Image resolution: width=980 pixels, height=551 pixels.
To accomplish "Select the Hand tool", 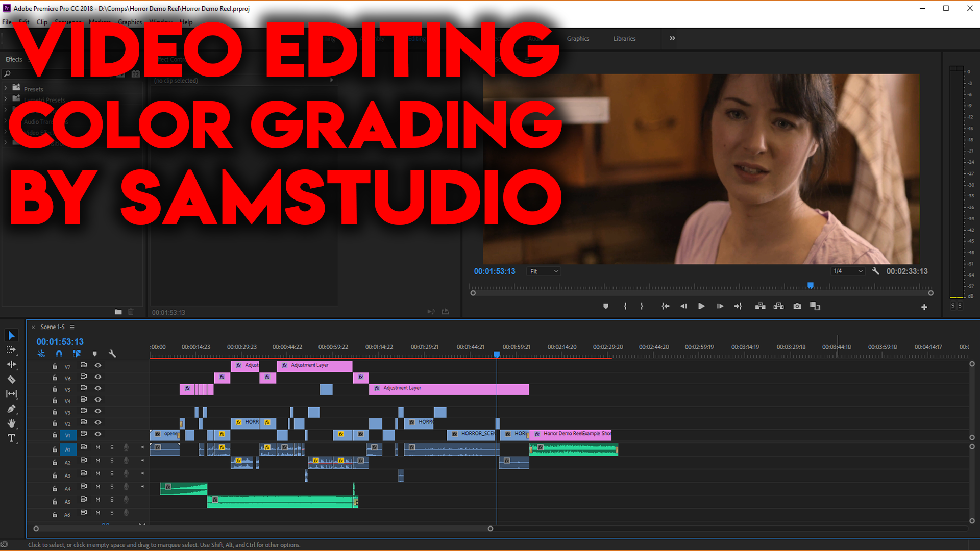I will [11, 423].
